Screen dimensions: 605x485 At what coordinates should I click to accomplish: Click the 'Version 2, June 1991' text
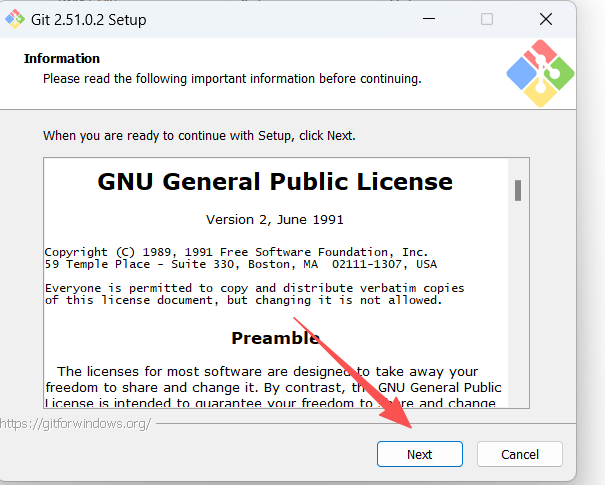[x=275, y=220]
